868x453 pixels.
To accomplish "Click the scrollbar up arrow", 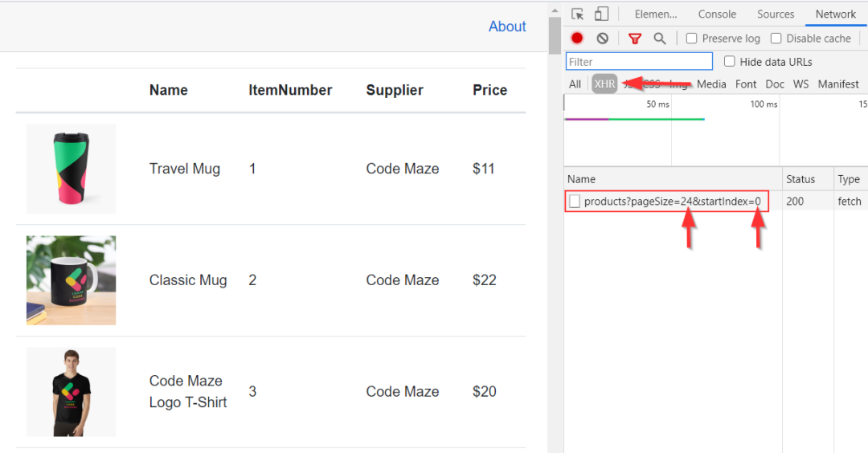I will click(x=555, y=10).
